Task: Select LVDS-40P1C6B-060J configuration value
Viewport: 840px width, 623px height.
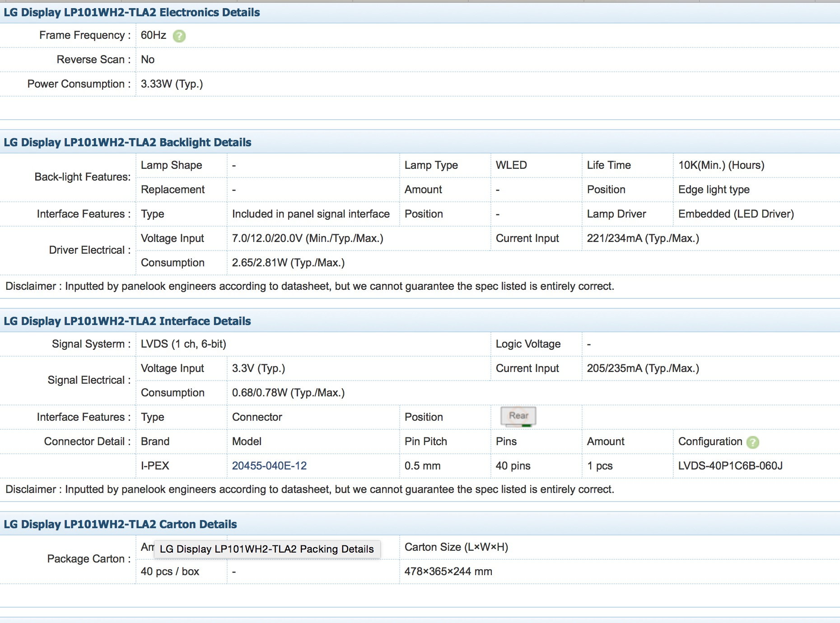Action: [730, 465]
